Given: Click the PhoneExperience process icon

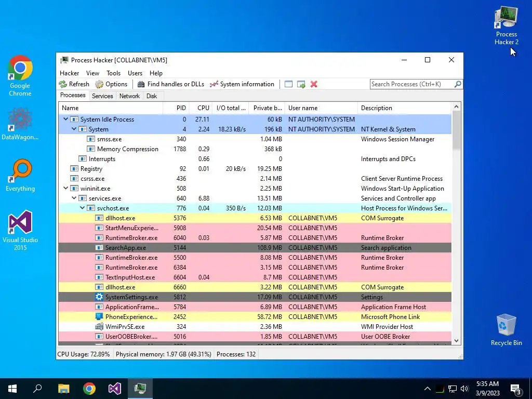Looking at the screenshot, I should pyautogui.click(x=99, y=316).
